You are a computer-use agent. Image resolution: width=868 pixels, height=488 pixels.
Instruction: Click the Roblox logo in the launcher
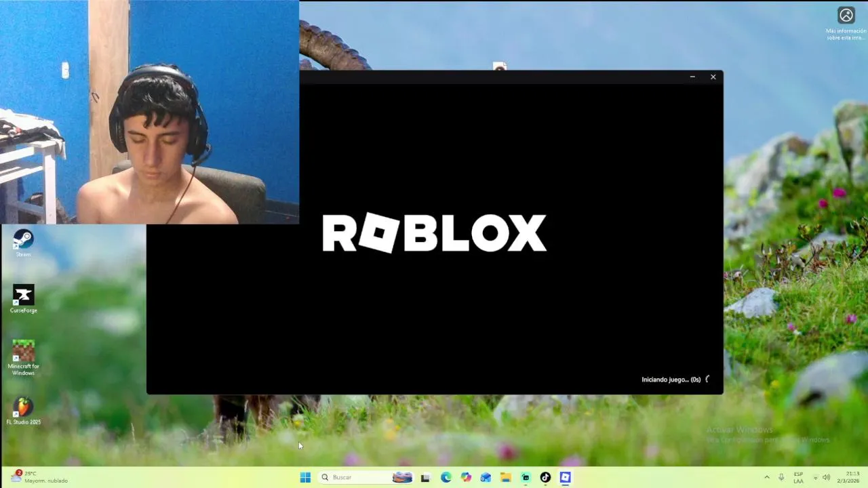(x=434, y=233)
